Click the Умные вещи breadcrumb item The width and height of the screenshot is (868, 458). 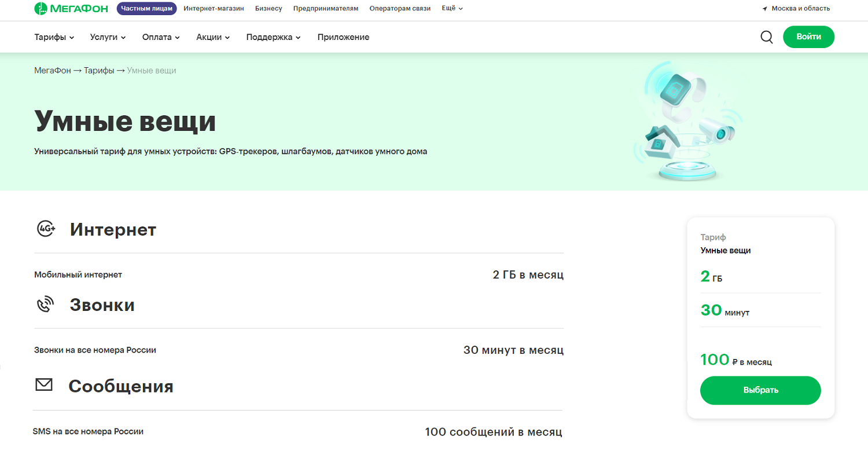pyautogui.click(x=152, y=71)
